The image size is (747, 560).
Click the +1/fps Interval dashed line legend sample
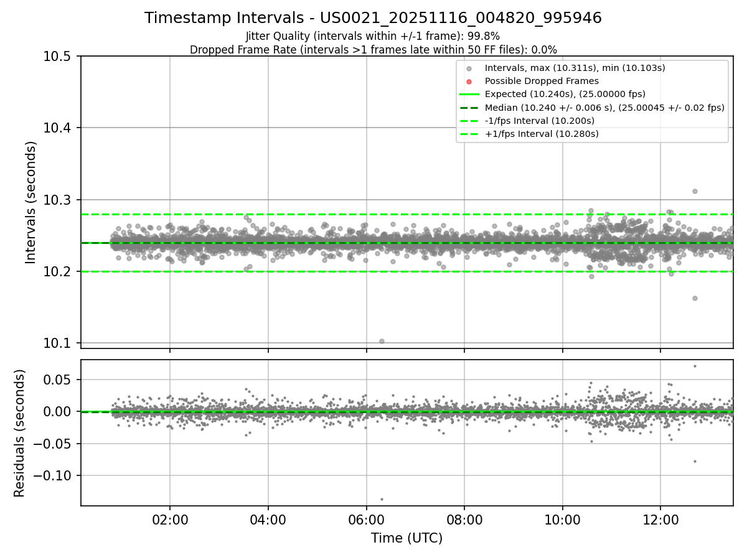[469, 134]
